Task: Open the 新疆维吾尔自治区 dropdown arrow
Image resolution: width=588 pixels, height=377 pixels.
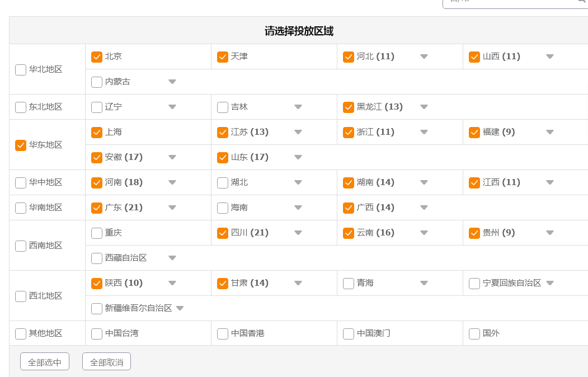Action: click(x=180, y=308)
